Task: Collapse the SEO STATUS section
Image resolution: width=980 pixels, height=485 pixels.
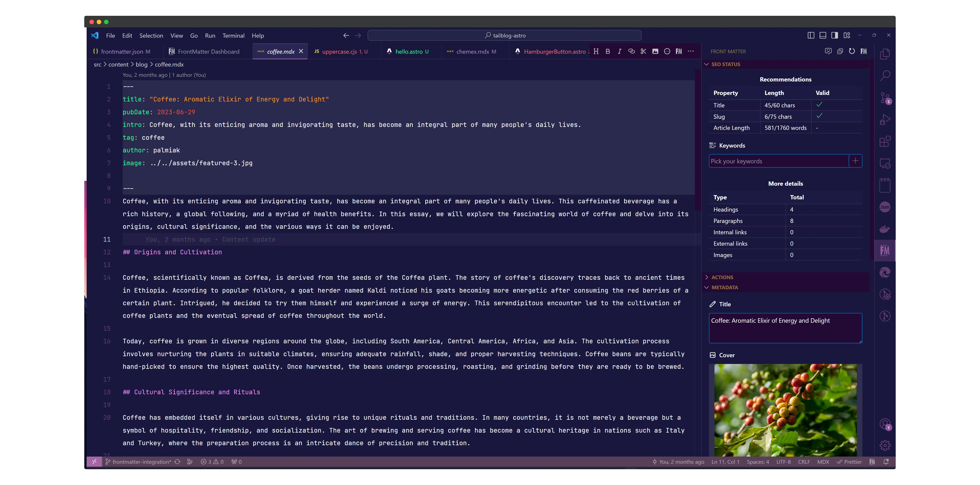Action: tap(725, 64)
